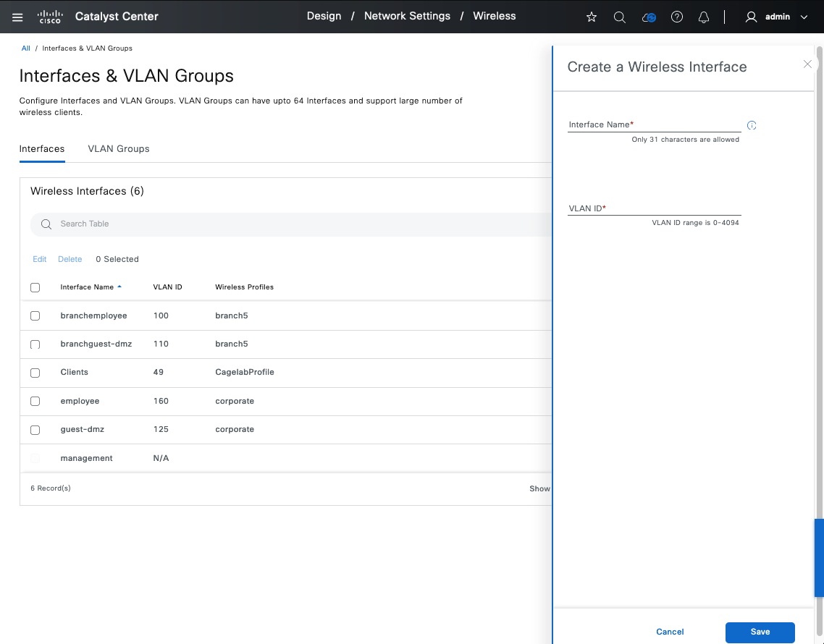The height and width of the screenshot is (644, 824).
Task: Click the VLAN ID input field
Action: [655, 208]
